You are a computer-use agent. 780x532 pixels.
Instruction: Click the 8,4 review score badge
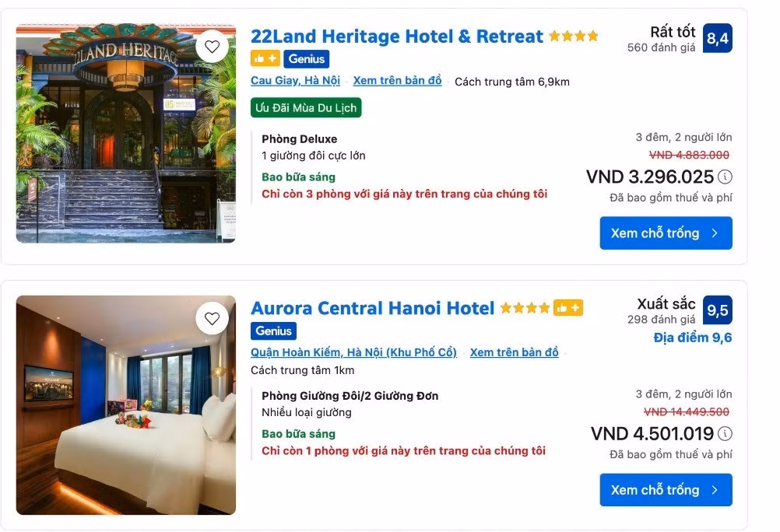(x=717, y=38)
